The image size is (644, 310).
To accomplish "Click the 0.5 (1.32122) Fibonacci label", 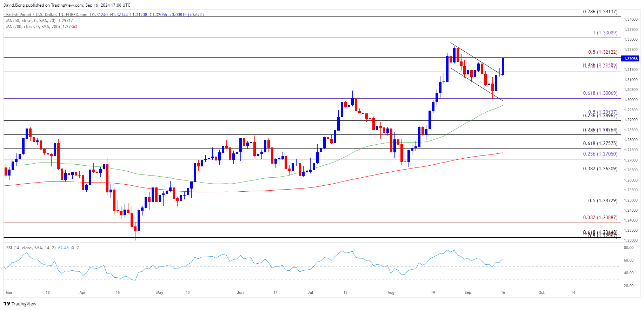I will (603, 52).
